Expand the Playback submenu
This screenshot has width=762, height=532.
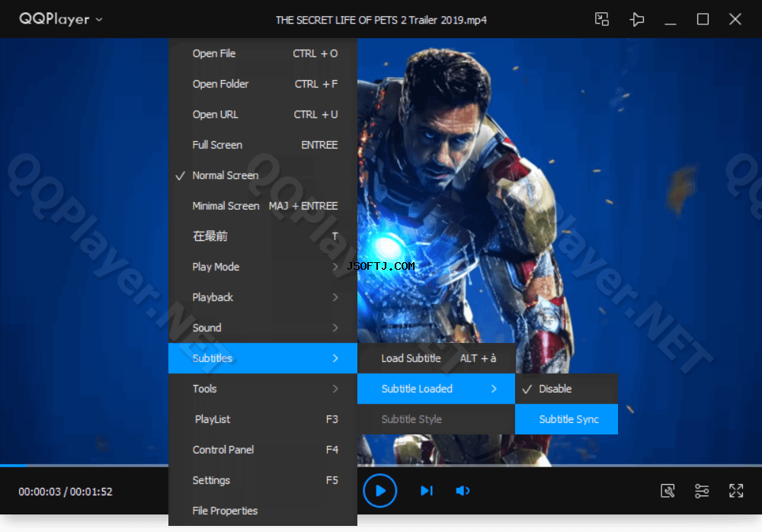click(x=263, y=297)
